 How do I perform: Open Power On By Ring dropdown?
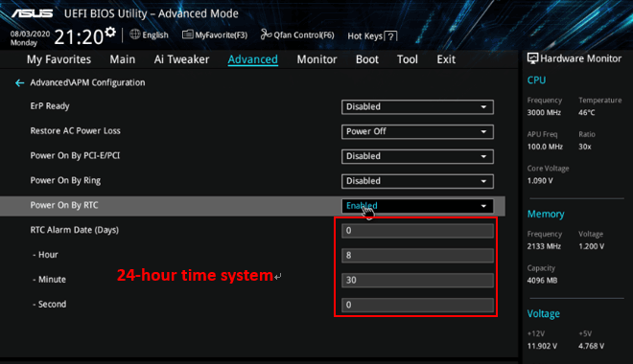coord(417,181)
